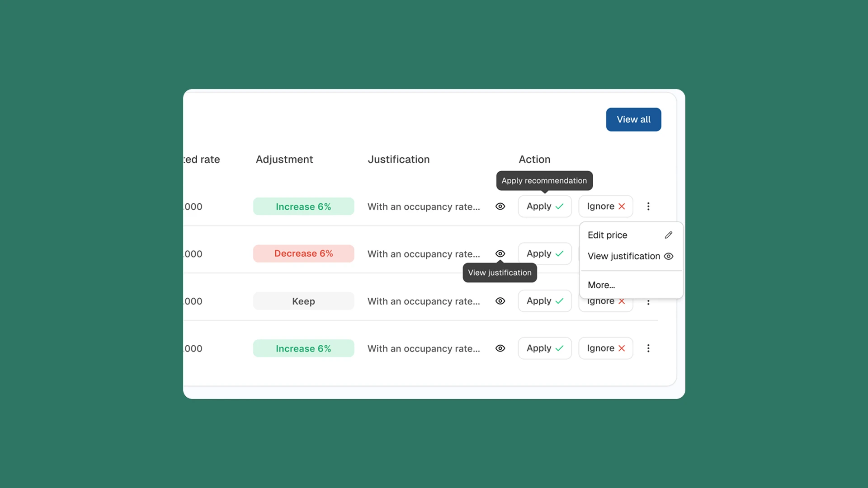Image resolution: width=868 pixels, height=488 pixels.
Task: Ignore the first row recommendation
Action: [x=605, y=206]
